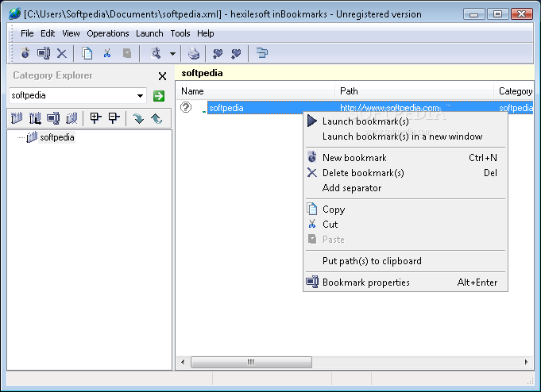Viewport: 541px width, 392px height.
Task: Choose Put path(s) to clipboard
Action: tap(405, 261)
